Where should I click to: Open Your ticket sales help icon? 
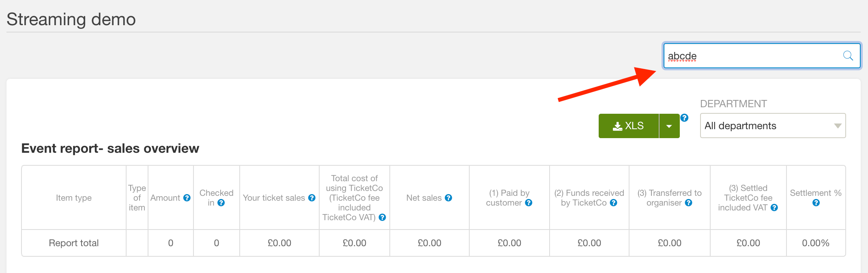click(x=312, y=198)
